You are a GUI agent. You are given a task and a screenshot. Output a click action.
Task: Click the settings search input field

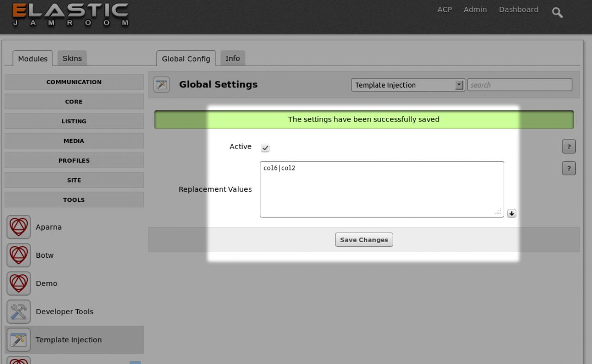point(519,85)
